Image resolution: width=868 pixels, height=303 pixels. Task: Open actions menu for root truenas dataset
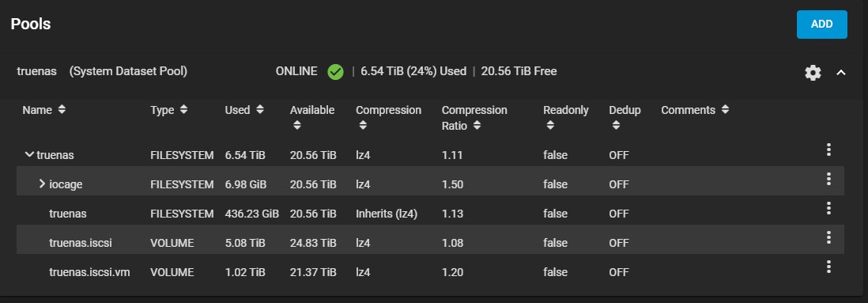[828, 150]
